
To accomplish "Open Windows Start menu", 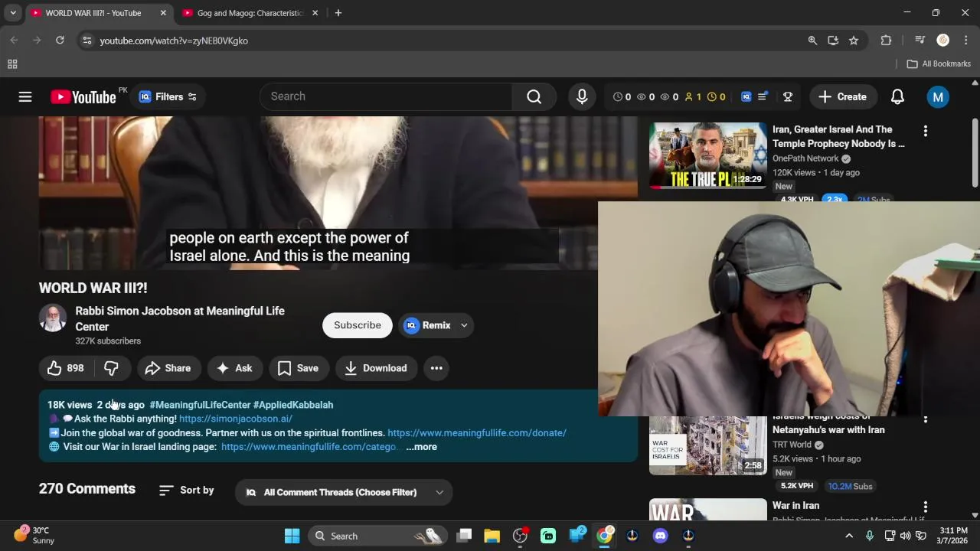I will 292,536.
